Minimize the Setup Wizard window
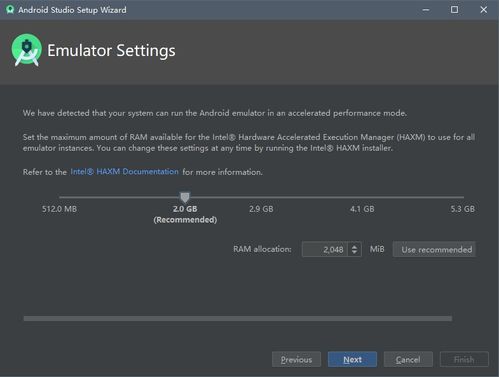 [x=426, y=10]
